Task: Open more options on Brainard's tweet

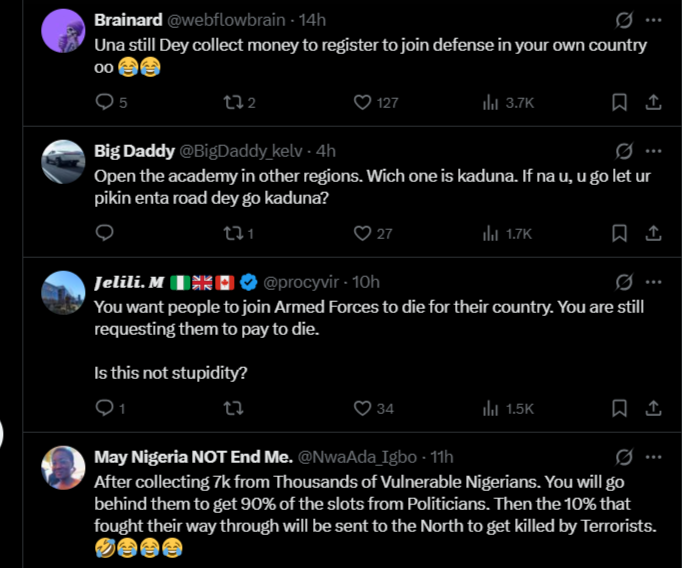Action: pos(653,20)
